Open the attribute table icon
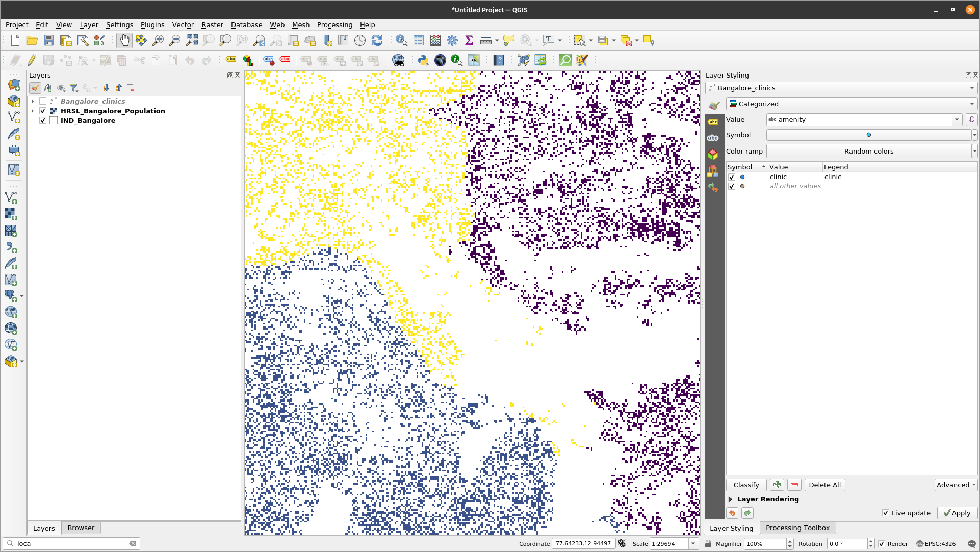The image size is (980, 552). [419, 41]
